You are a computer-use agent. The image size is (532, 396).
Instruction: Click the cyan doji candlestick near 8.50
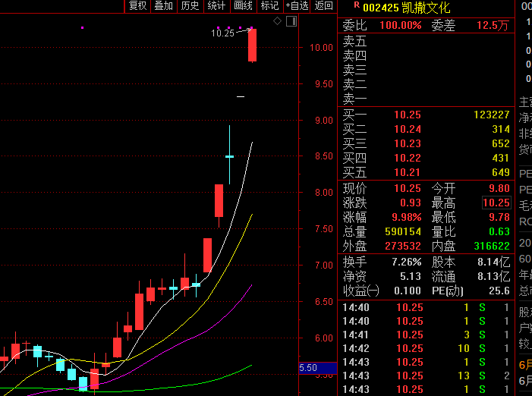[230, 156]
